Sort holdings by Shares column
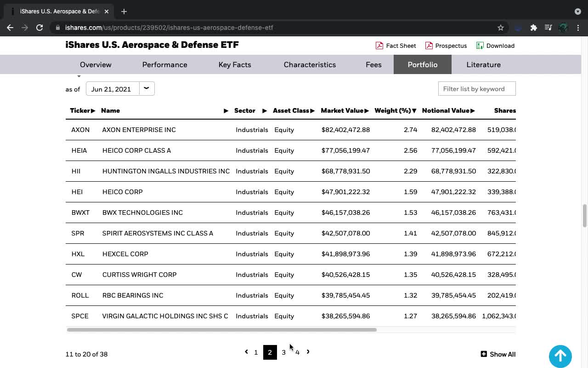588x368 pixels. [x=505, y=110]
